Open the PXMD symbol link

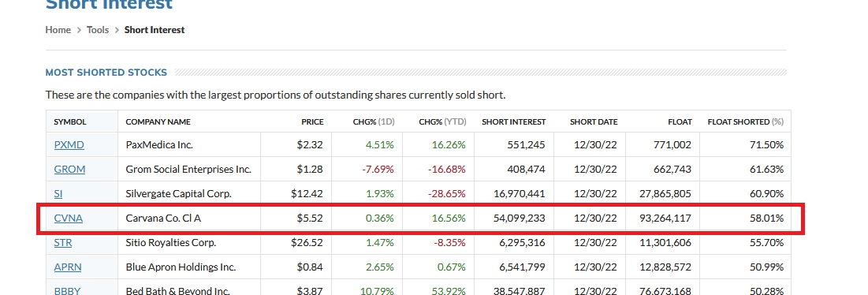(69, 145)
